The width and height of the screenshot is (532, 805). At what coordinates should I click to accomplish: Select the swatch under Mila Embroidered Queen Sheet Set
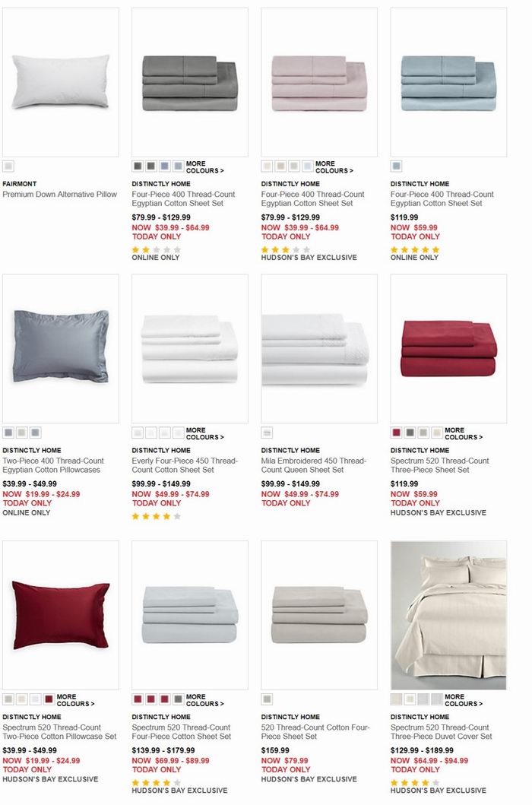click(267, 433)
